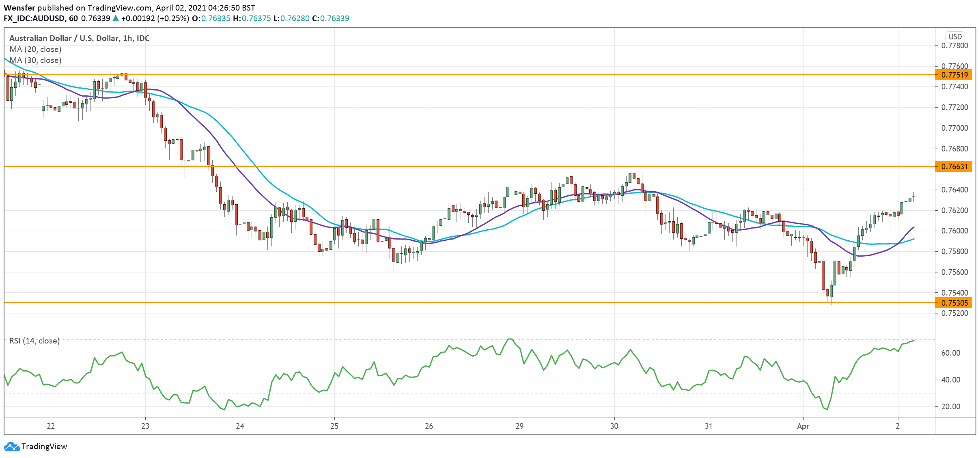Screen dimensions: 980x458
Task: Toggle visibility of RSI (14, close) indicator
Action: 35,341
